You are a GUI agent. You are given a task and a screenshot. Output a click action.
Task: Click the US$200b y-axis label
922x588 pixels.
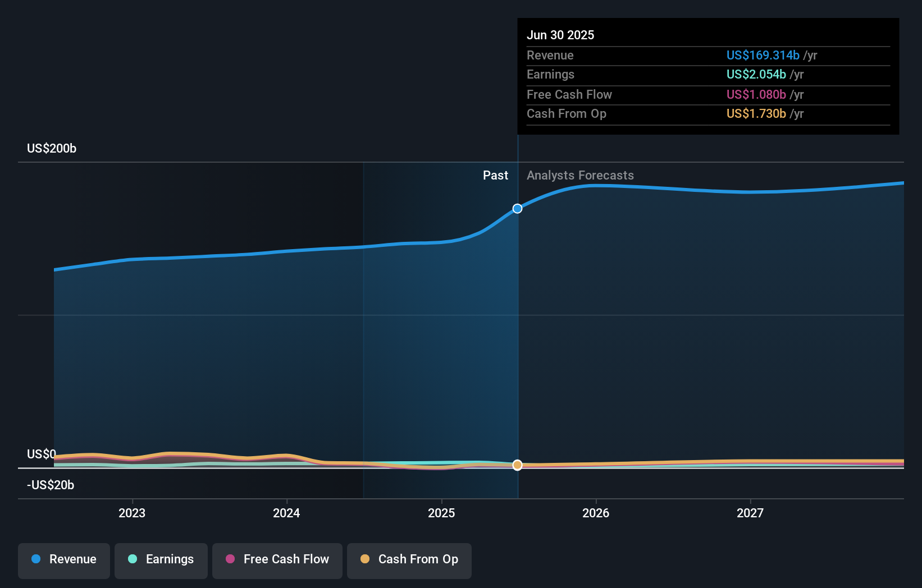pos(52,148)
